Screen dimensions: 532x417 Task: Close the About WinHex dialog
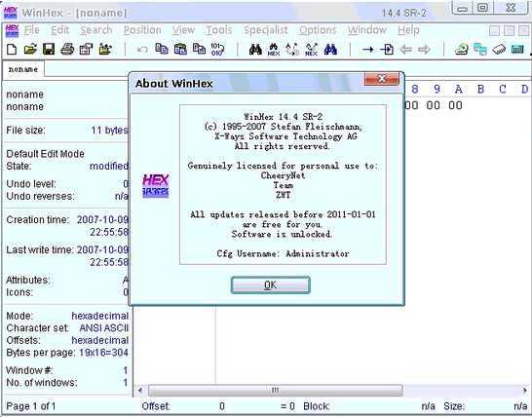click(x=382, y=79)
